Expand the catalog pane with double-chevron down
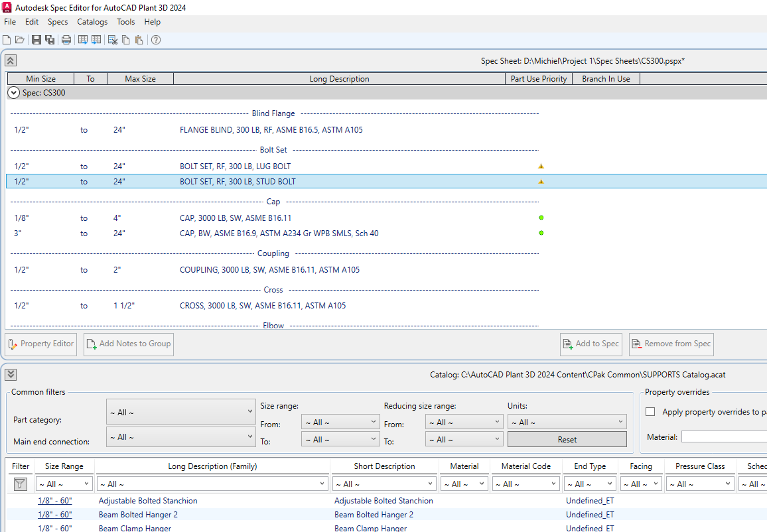767x532 pixels. click(11, 375)
